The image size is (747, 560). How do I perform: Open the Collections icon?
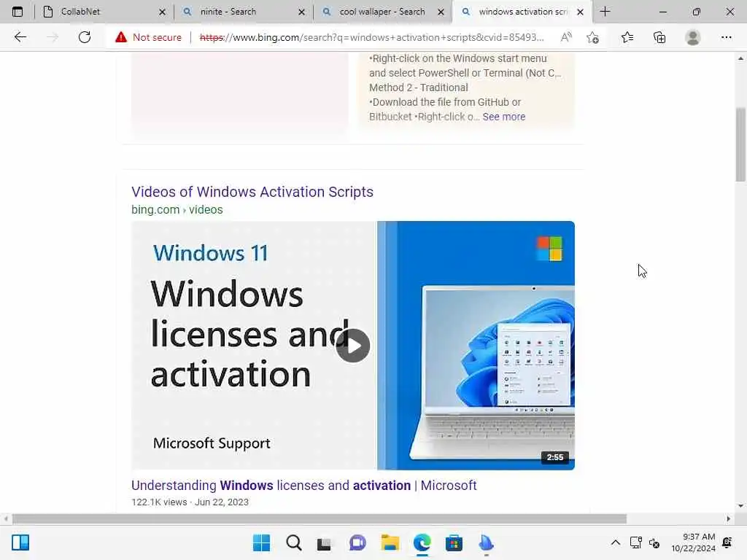coord(659,37)
